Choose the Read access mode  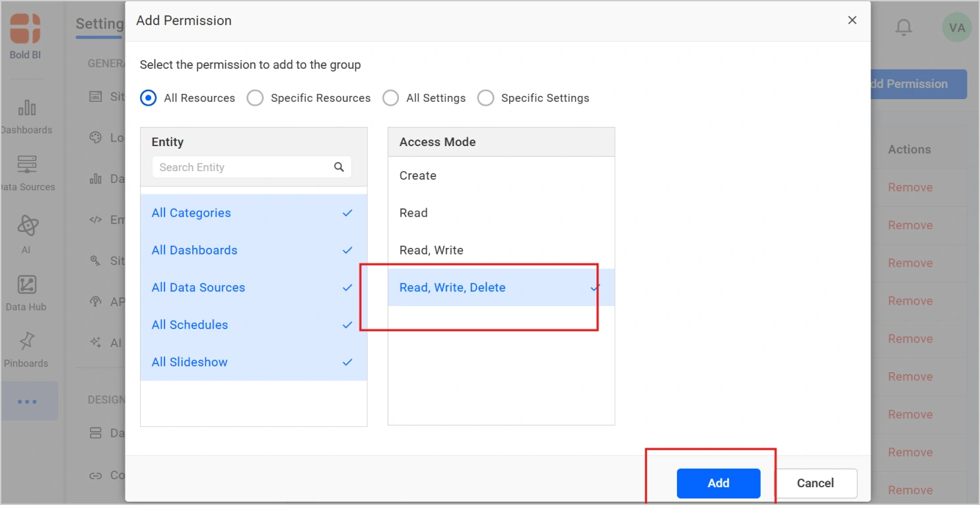[501, 213]
